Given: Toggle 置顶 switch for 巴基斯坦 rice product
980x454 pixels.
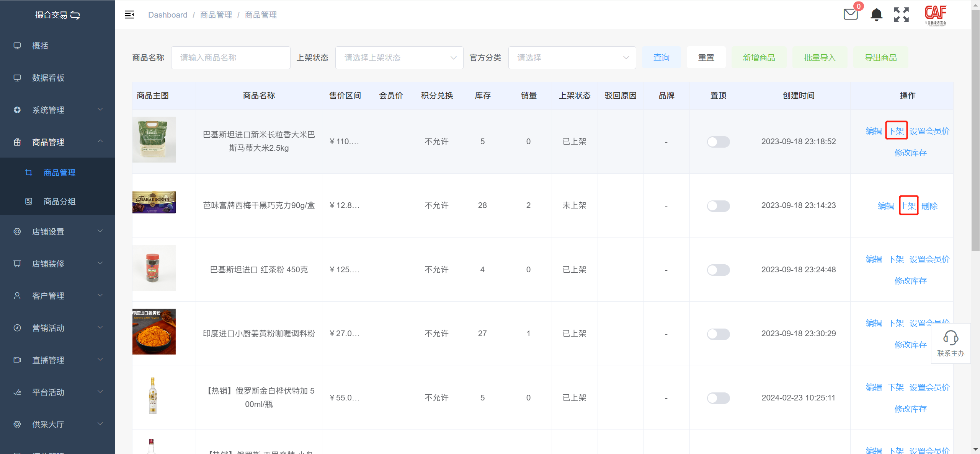Looking at the screenshot, I should point(718,142).
